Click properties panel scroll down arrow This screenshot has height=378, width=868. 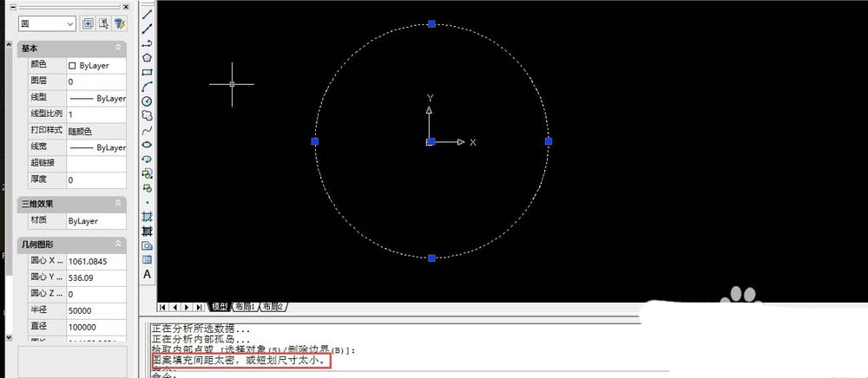[x=9, y=336]
